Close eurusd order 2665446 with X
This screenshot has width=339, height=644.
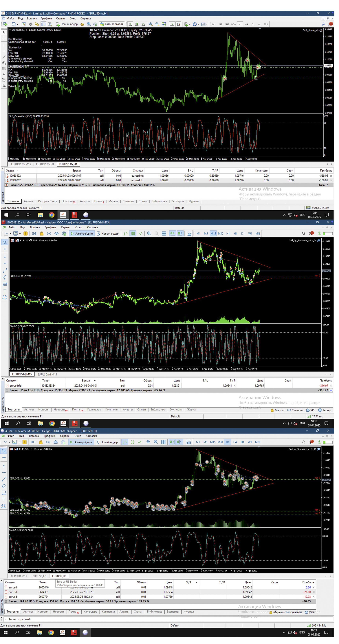tap(314, 588)
